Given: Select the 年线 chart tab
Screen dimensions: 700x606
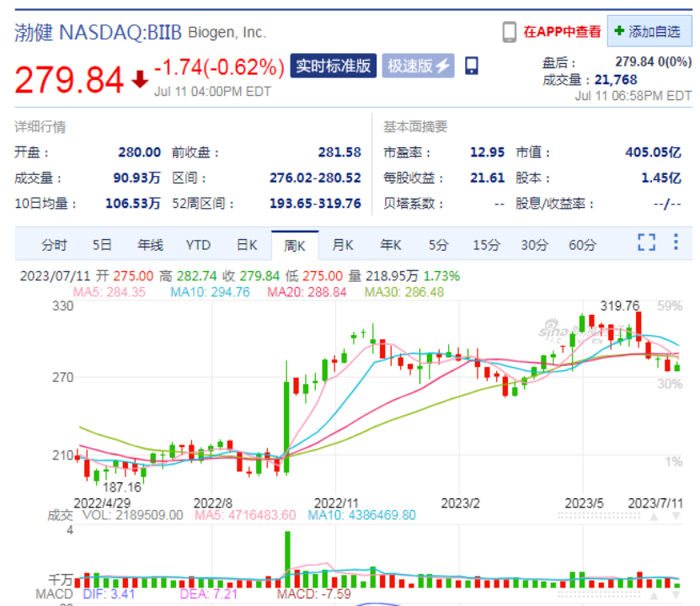Looking at the screenshot, I should tap(151, 245).
